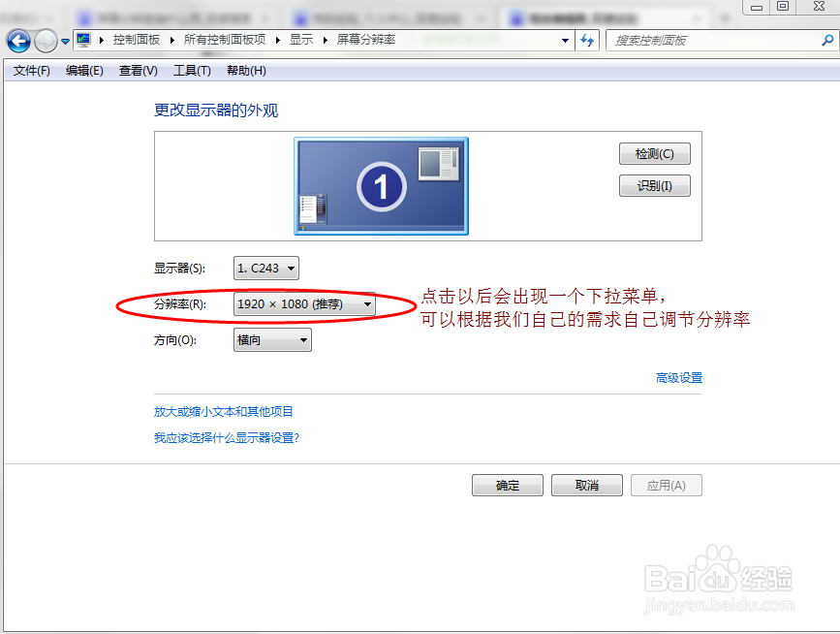Click the search magnifier icon

(x=827, y=40)
